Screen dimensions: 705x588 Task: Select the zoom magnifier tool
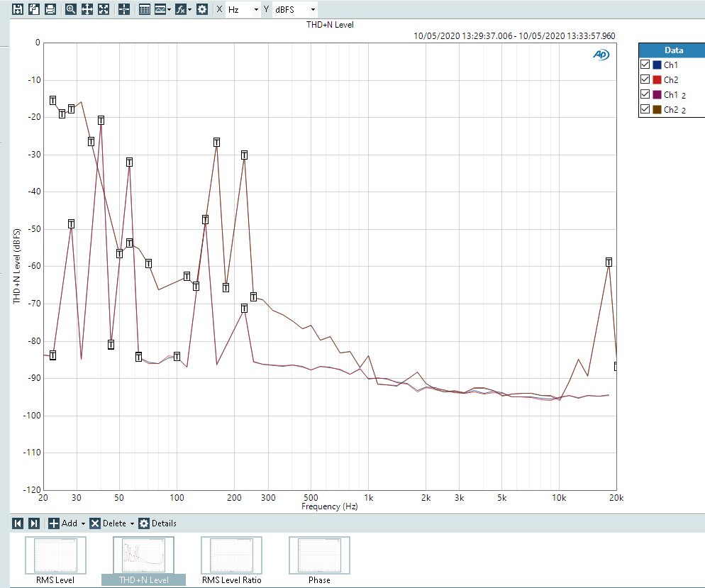click(71, 9)
